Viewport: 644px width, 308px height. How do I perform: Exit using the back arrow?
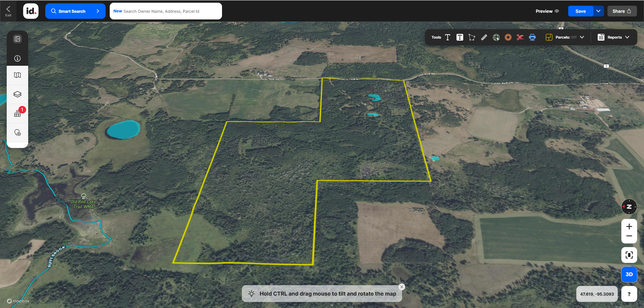coord(8,11)
